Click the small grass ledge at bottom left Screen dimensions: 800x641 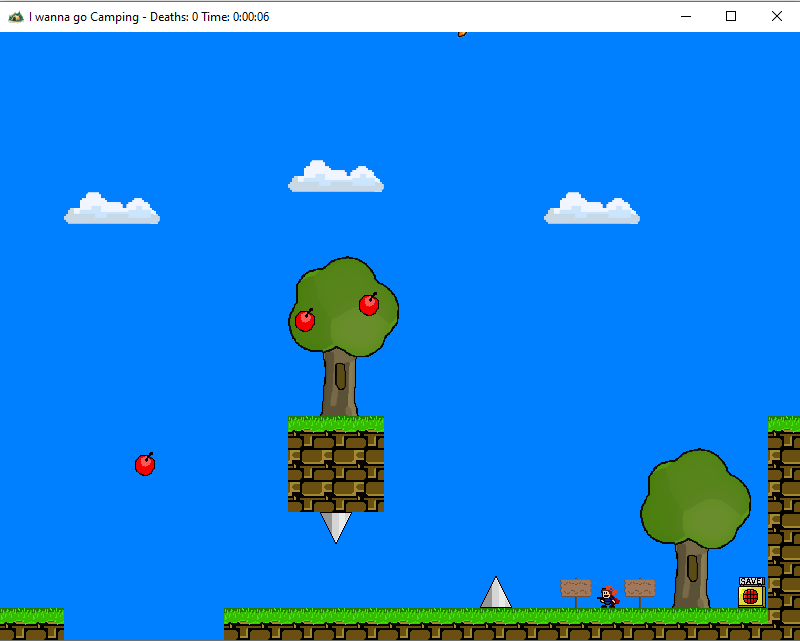[32, 624]
